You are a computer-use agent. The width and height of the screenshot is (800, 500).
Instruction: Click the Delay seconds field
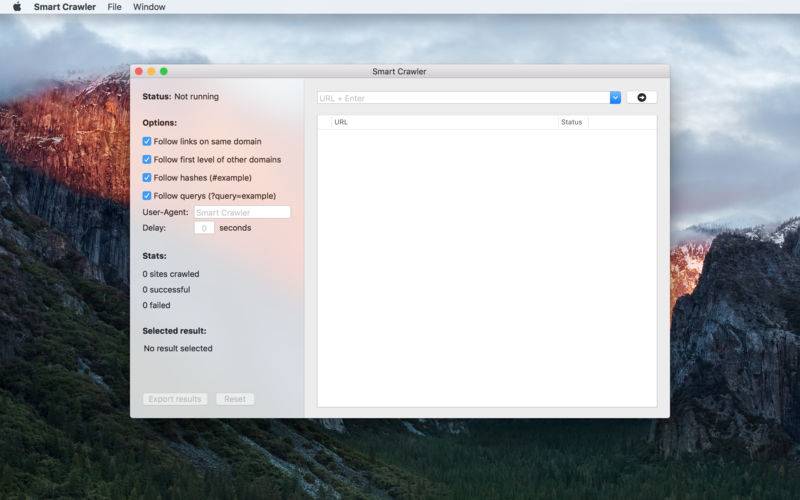(204, 228)
